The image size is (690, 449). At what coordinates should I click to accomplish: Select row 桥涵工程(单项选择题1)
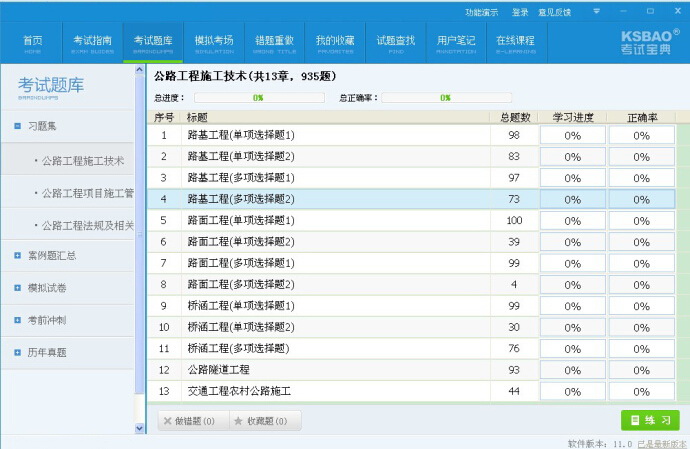411,305
